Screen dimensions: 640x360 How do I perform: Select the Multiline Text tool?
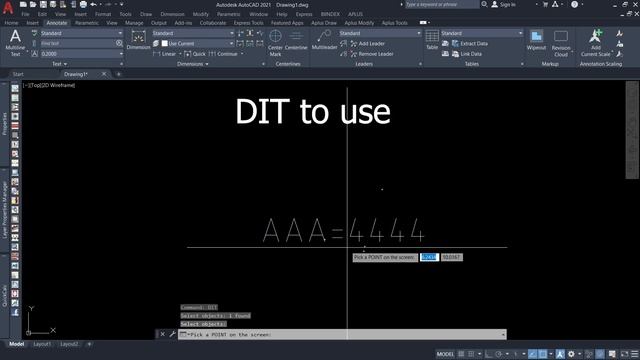[x=15, y=43]
